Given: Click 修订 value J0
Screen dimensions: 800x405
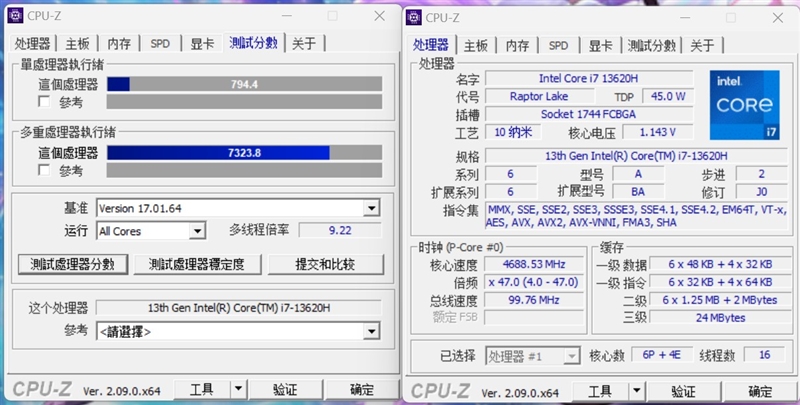Looking at the screenshot, I should 762,192.
